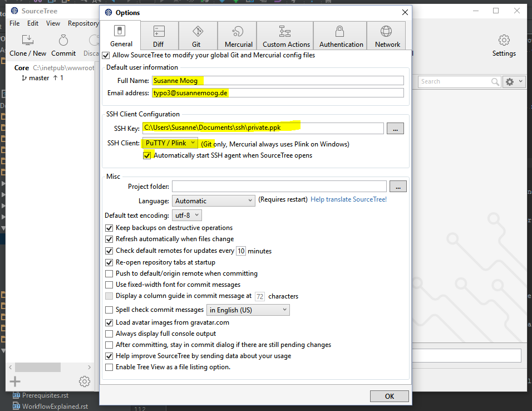This screenshot has height=411, width=532.
Task: Click the bookmarks horizontal scrollbar
Action: (38, 367)
